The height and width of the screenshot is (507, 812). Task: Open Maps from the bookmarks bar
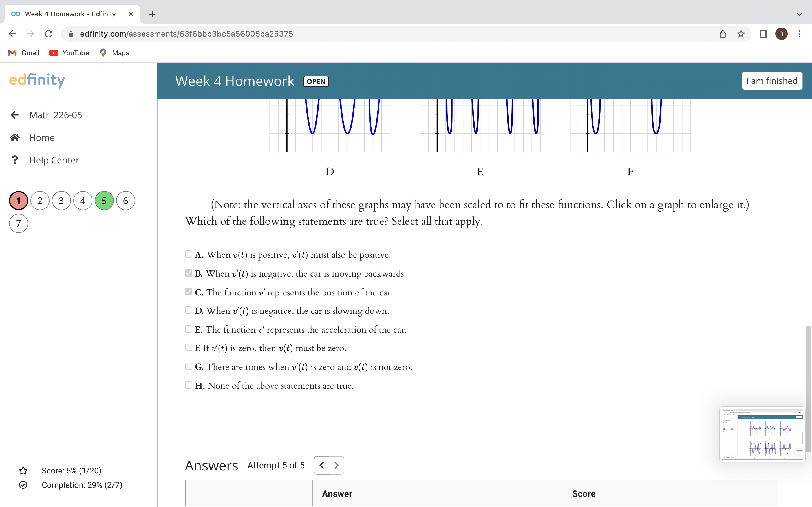pos(114,53)
